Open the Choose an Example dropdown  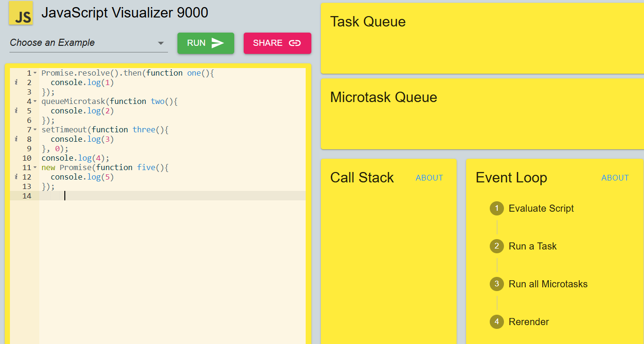[x=88, y=43]
